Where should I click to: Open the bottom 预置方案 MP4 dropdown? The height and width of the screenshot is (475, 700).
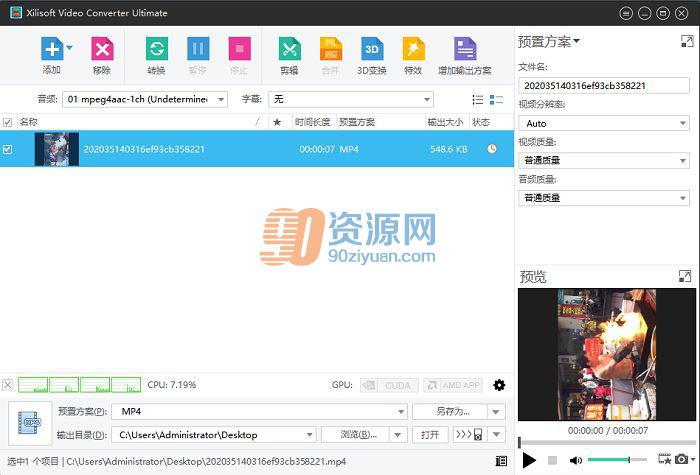click(259, 412)
